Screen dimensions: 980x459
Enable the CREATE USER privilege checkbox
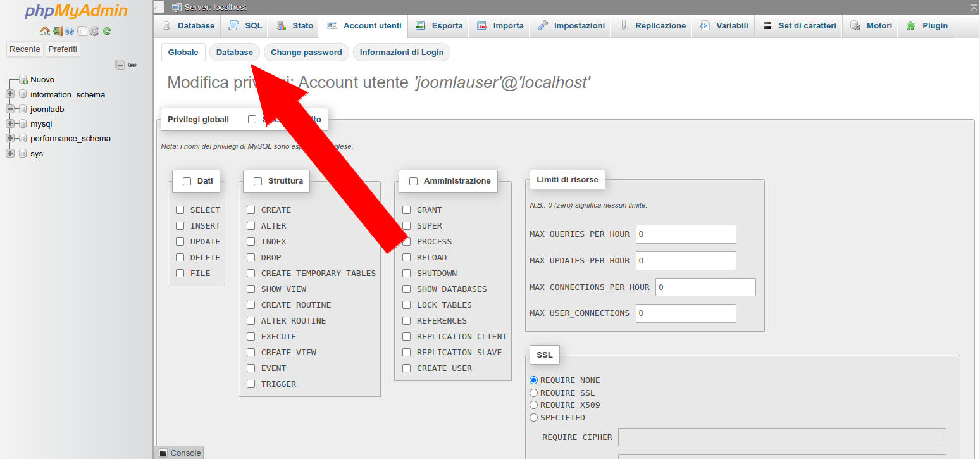[406, 368]
